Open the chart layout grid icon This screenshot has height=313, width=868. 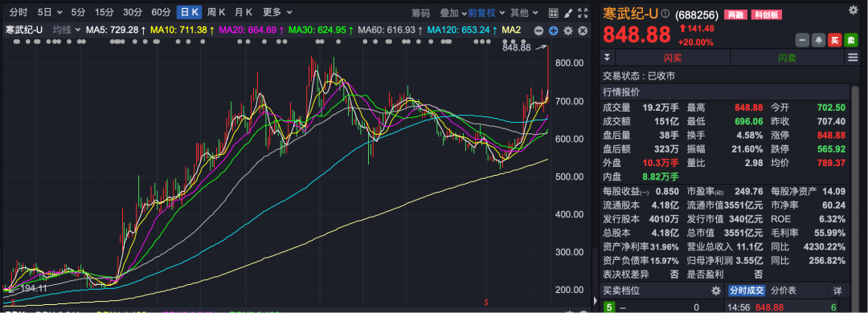pos(553,13)
